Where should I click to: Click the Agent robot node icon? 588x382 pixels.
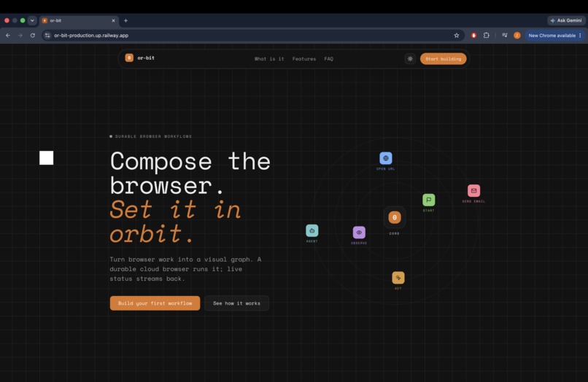[312, 230]
